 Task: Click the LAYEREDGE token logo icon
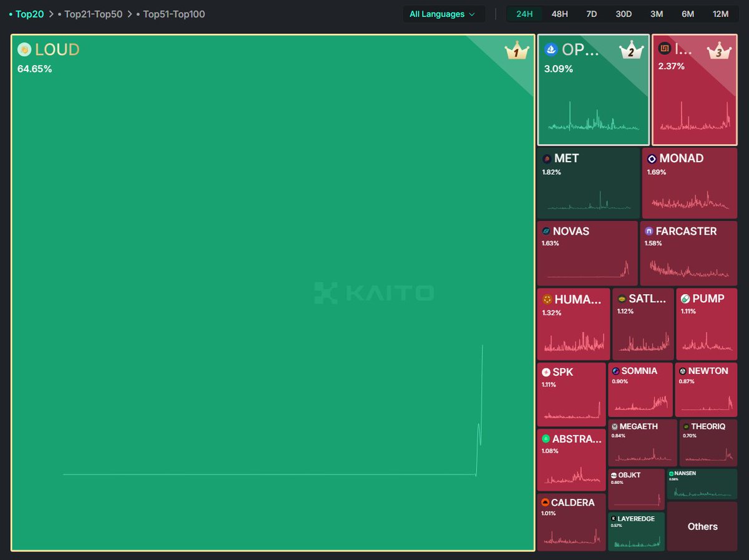[614, 519]
